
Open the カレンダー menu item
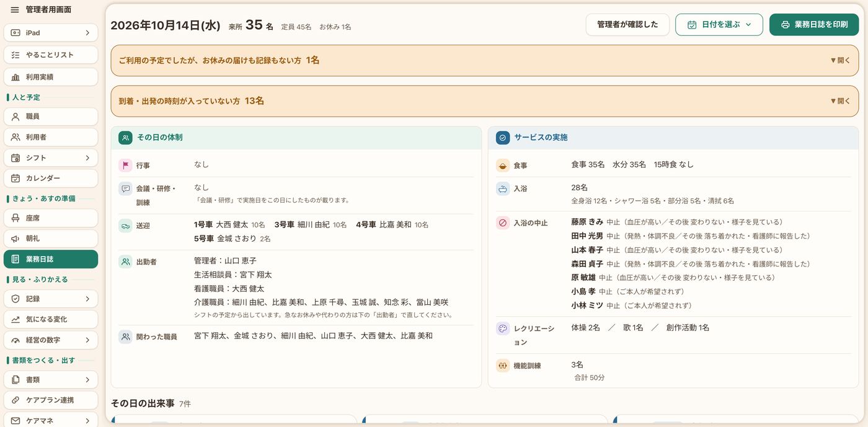51,178
